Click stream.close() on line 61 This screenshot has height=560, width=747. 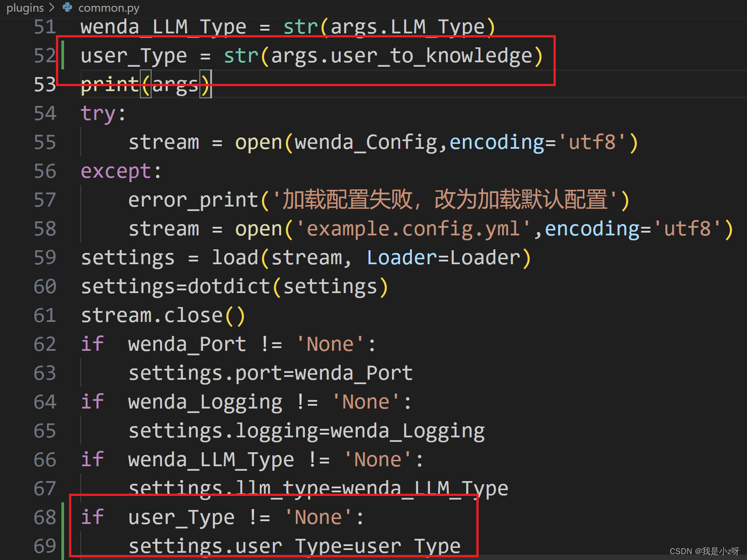(x=163, y=316)
